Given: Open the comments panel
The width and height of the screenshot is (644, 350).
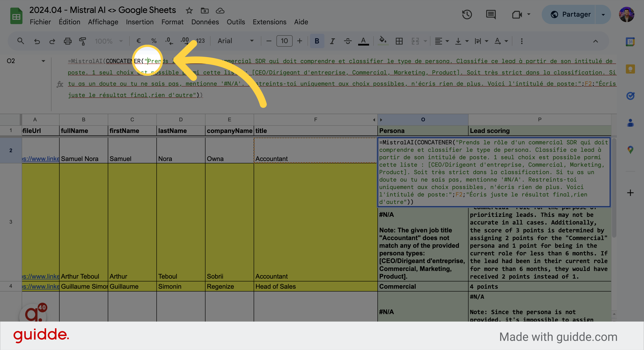Looking at the screenshot, I should 491,14.
